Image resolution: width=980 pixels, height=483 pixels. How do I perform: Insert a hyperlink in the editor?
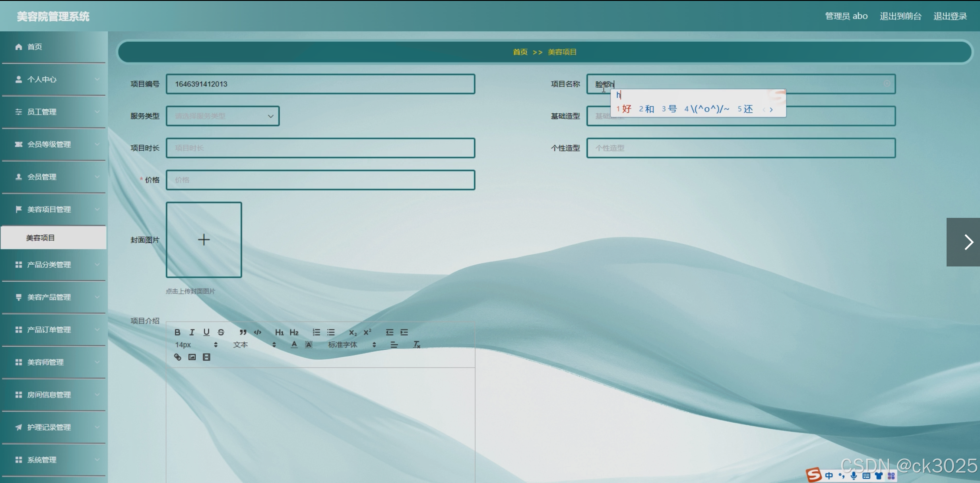(x=177, y=357)
